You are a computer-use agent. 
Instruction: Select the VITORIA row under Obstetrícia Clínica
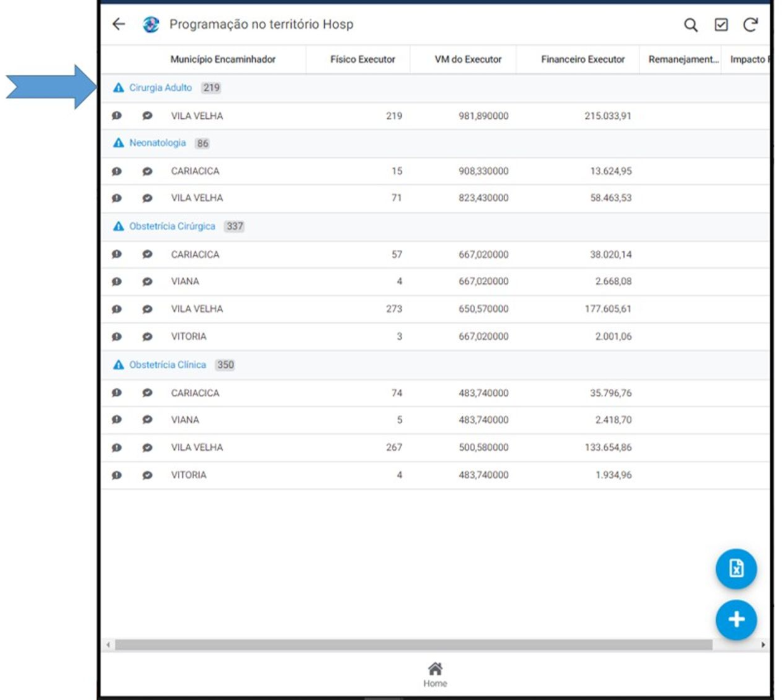(x=189, y=475)
